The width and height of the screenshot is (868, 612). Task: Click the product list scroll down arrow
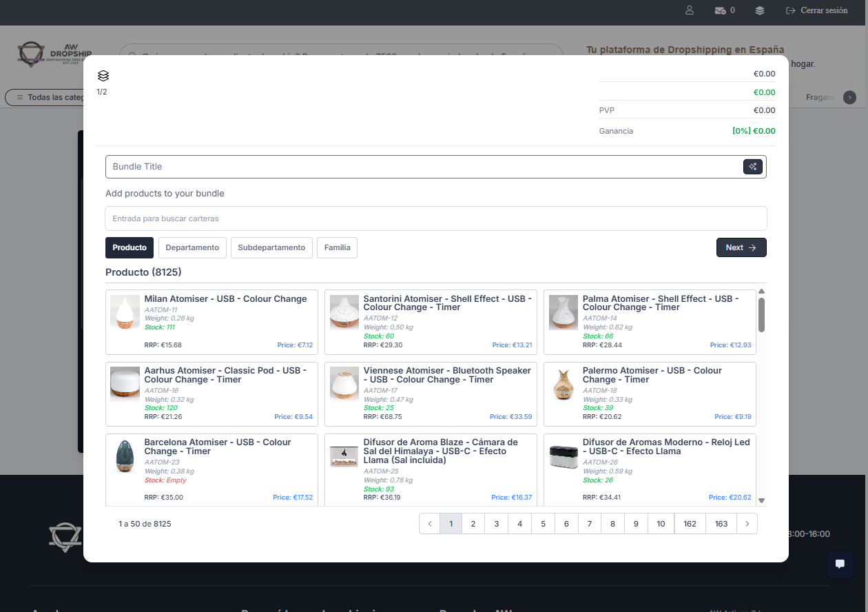(761, 500)
